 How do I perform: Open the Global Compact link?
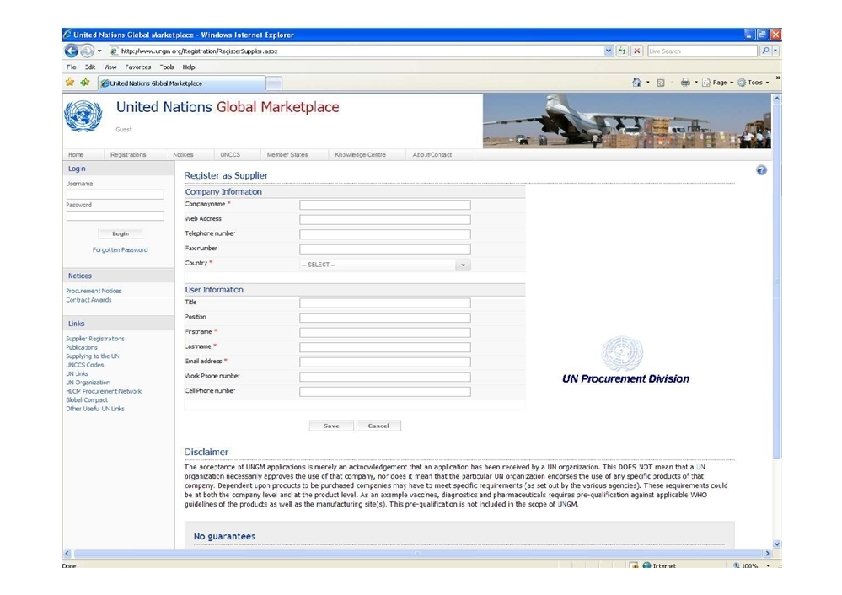86,400
